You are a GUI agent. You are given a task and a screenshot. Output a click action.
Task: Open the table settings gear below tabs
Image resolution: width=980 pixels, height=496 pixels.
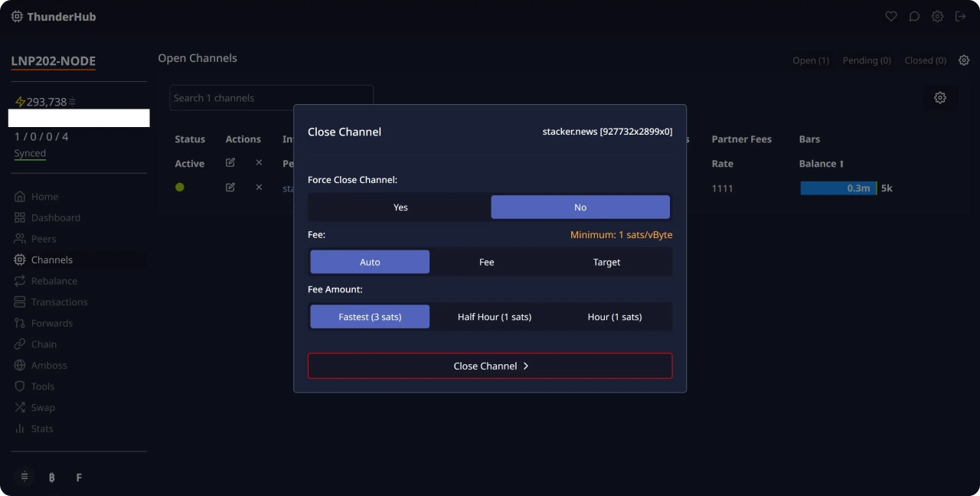point(940,98)
